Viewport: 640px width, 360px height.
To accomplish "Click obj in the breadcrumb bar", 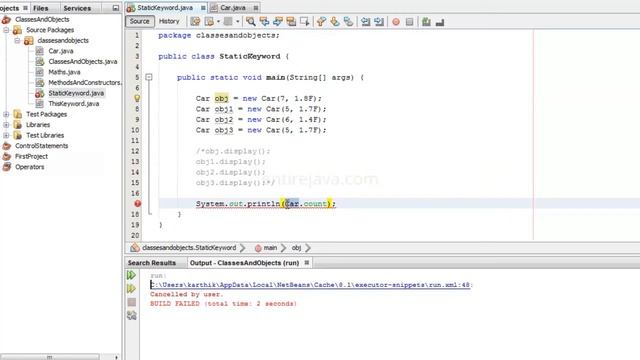I will pos(296,248).
